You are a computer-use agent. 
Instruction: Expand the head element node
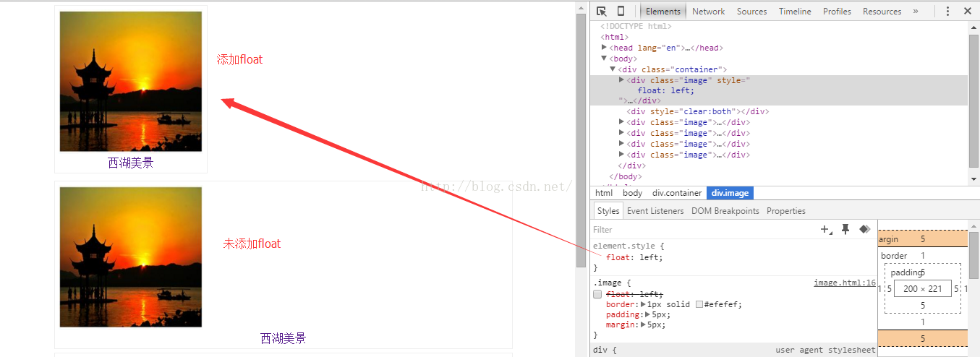point(604,48)
